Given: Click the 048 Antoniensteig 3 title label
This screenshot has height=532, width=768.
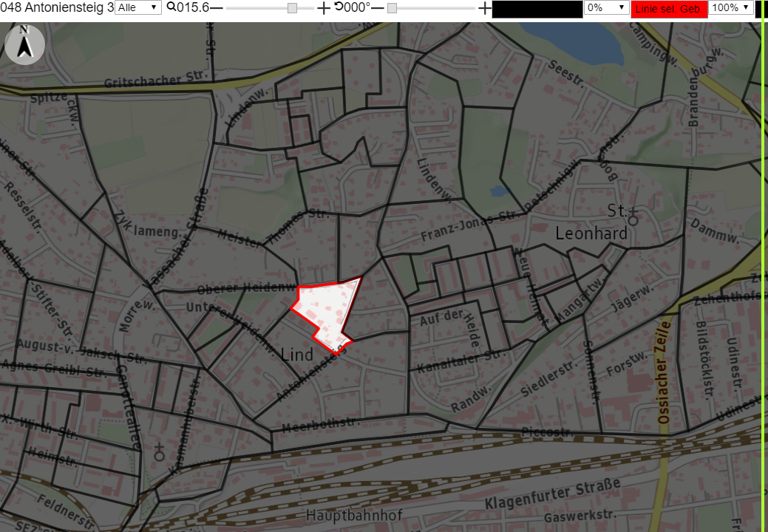Looking at the screenshot, I should [x=57, y=7].
